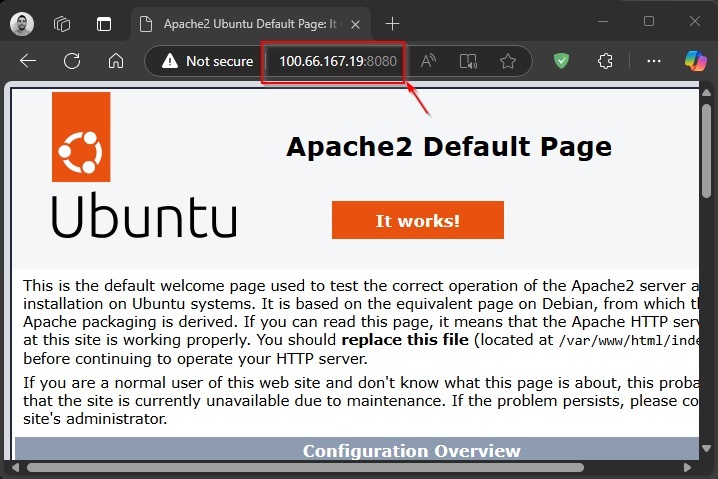Go back to previous page

[28, 61]
